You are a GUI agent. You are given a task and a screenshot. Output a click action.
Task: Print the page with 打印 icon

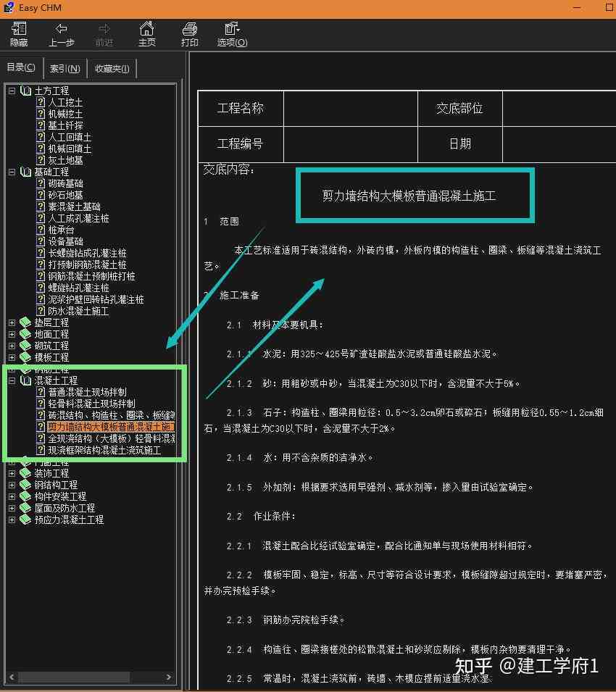tap(190, 34)
